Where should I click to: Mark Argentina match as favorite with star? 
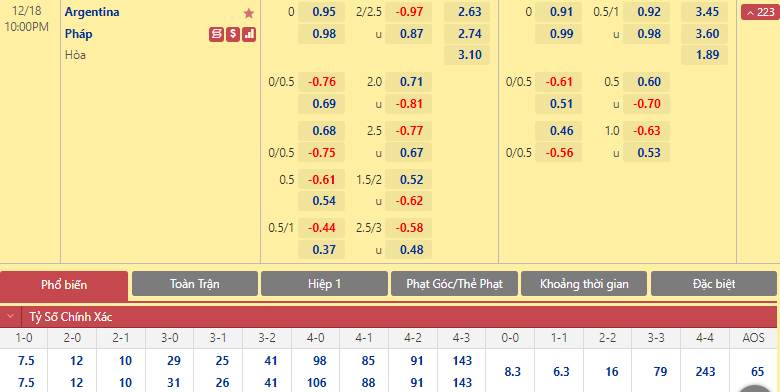[249, 13]
